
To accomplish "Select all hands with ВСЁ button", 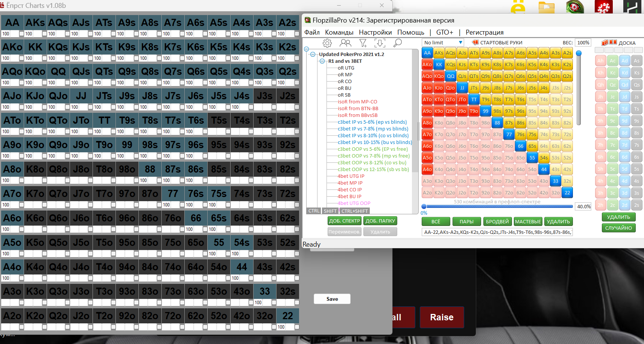I will (x=436, y=222).
